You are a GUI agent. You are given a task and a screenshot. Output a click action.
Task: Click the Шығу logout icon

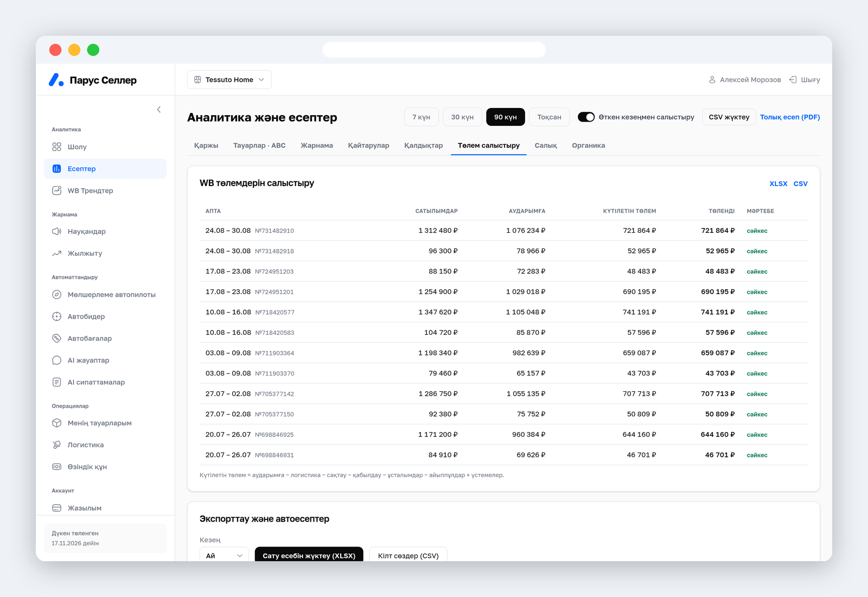click(793, 80)
